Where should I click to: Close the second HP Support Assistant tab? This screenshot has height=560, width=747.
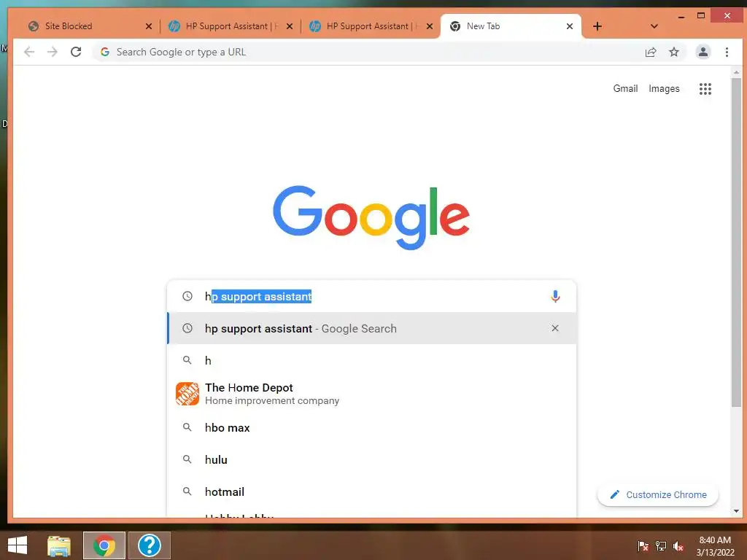click(x=430, y=26)
